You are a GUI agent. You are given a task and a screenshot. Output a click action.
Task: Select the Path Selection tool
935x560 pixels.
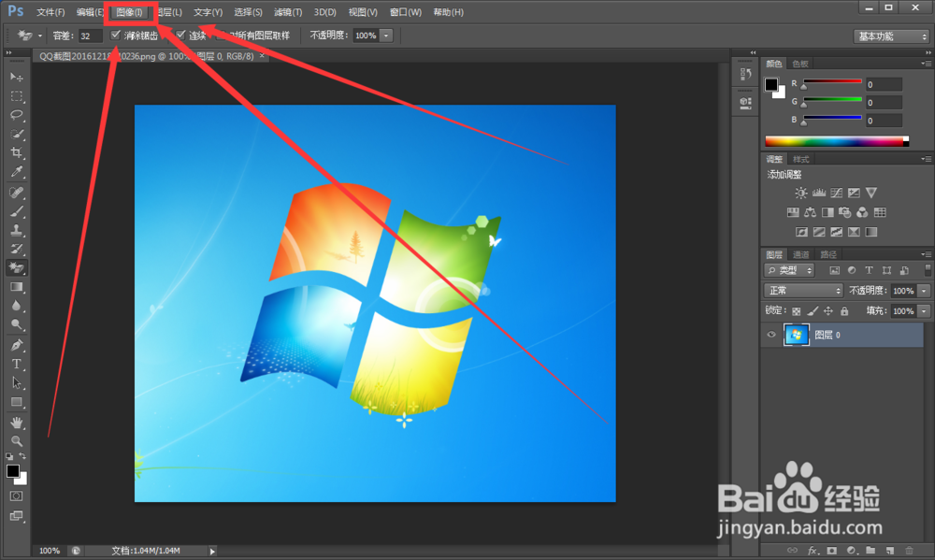(16, 383)
